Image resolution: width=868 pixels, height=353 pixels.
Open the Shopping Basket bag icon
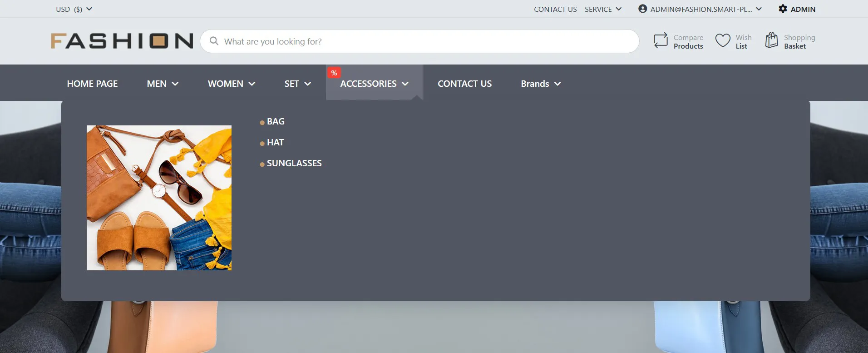[x=771, y=40]
